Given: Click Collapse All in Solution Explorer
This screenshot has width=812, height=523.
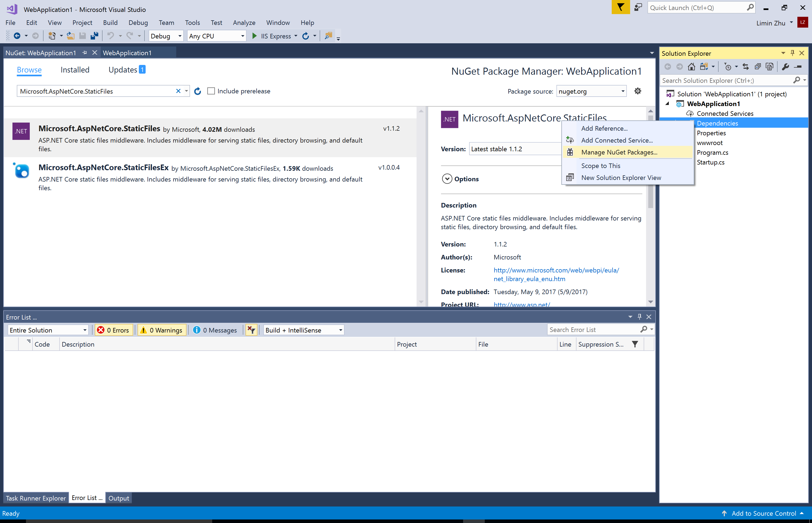Looking at the screenshot, I should [x=757, y=67].
